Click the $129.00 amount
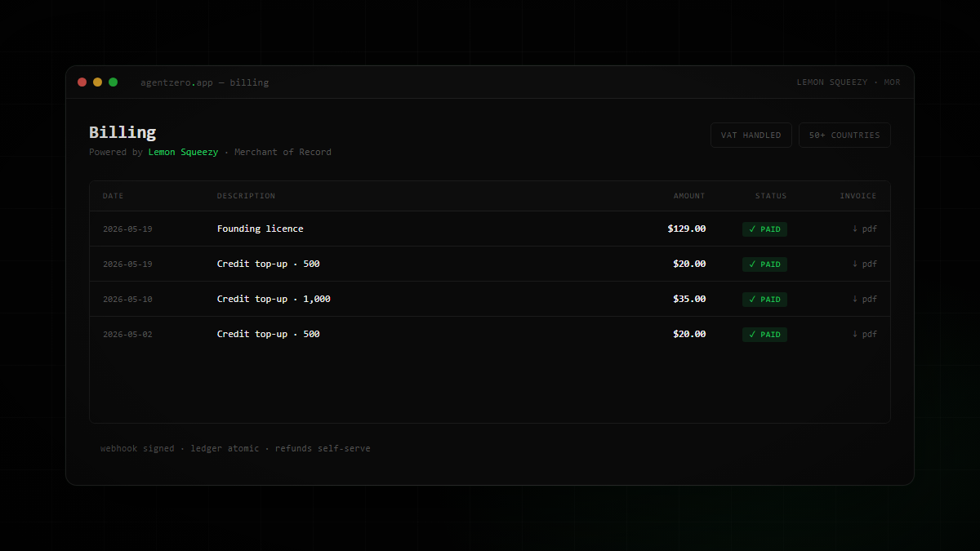Screen dimensions: 980x551 pos(687,229)
